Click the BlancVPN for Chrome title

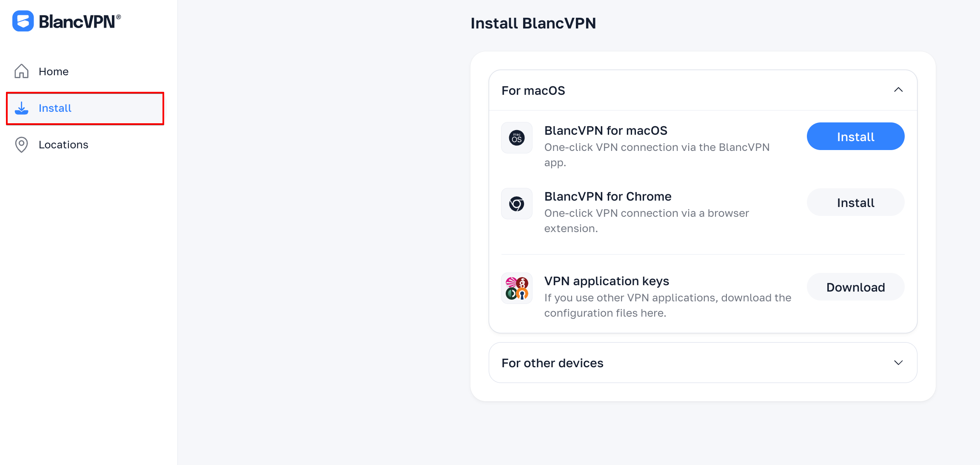608,196
